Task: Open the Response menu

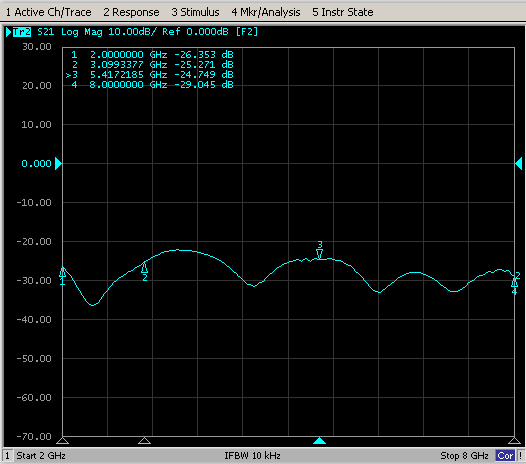Action: [x=131, y=12]
